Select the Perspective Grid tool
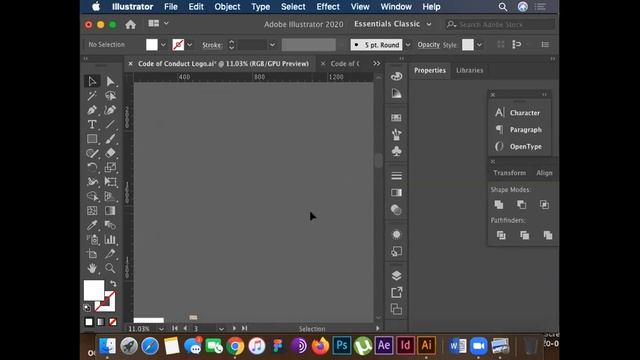 pyautogui.click(x=110, y=196)
